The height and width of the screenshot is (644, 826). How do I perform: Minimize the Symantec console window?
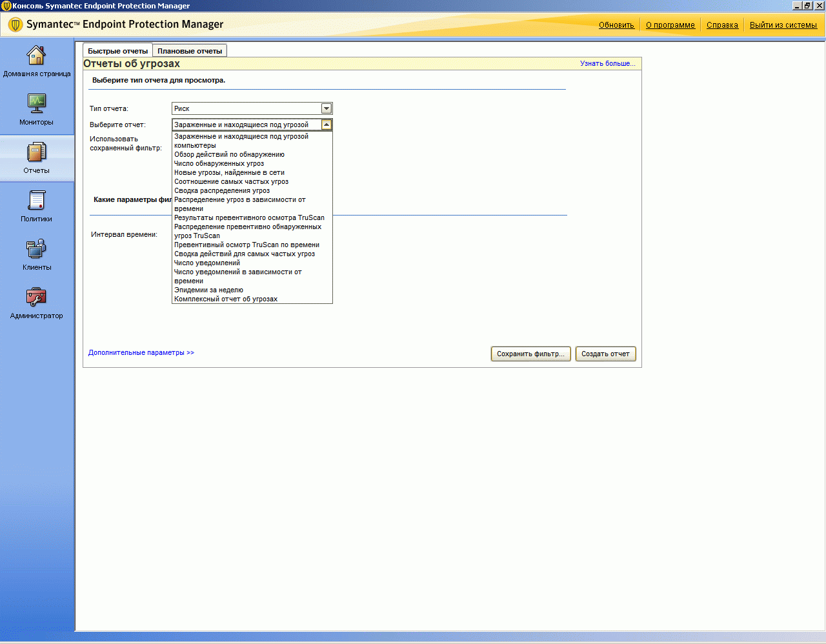(797, 5)
